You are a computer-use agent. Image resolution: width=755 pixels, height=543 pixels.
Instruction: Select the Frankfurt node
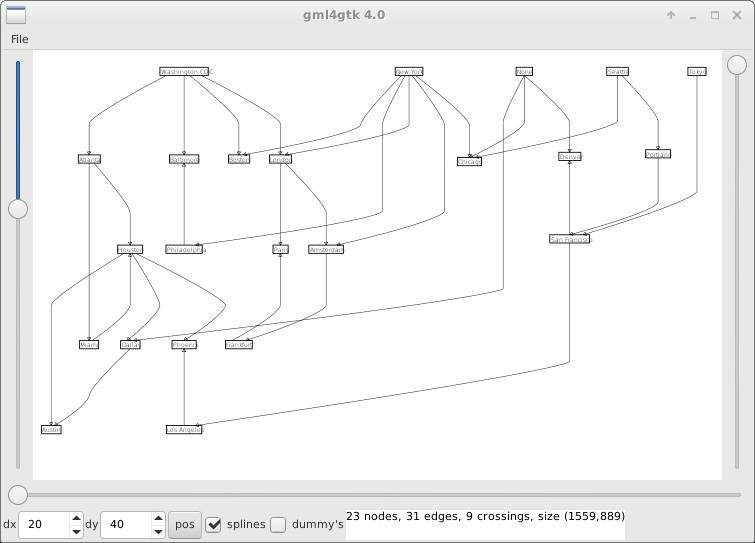[x=239, y=345]
